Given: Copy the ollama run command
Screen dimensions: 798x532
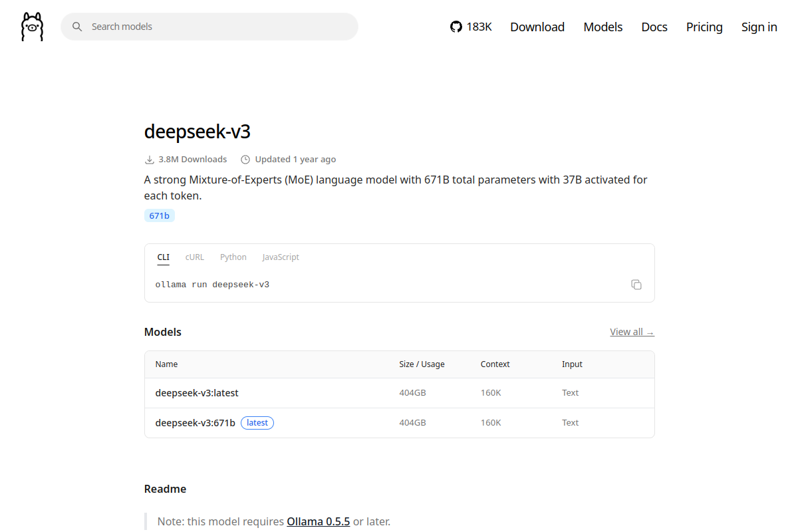Looking at the screenshot, I should coord(636,285).
